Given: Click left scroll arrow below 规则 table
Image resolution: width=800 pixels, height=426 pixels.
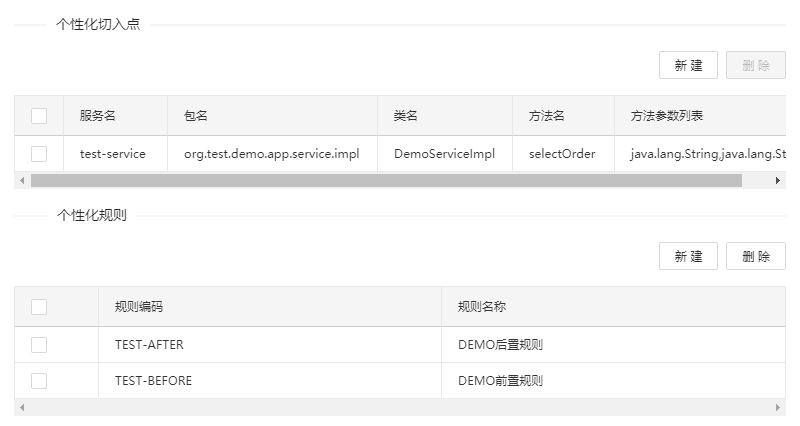Looking at the screenshot, I should tap(22, 407).
